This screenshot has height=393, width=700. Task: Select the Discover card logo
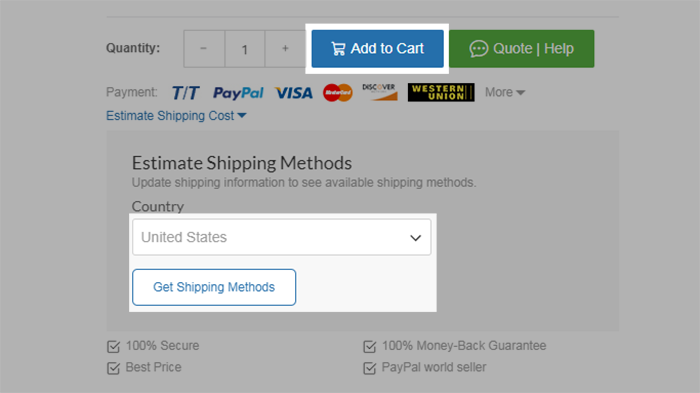coord(379,92)
